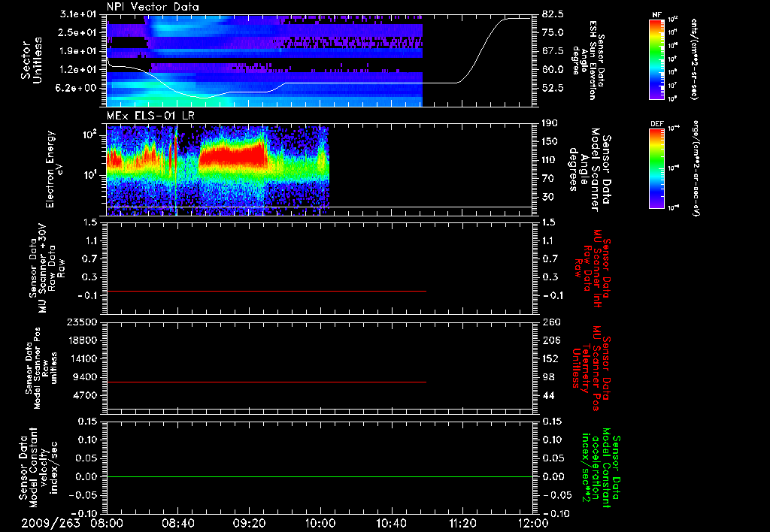Click the green "Model Constant acceleration" label

point(601,467)
